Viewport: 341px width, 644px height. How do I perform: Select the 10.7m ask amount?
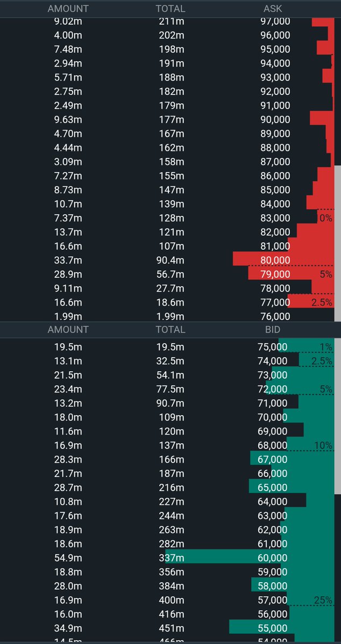click(68, 204)
